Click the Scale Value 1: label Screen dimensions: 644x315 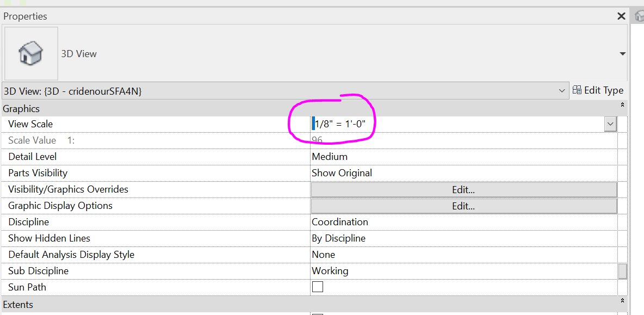click(41, 140)
